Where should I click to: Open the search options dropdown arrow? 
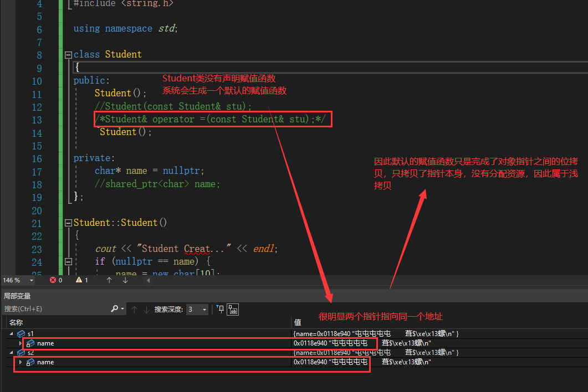pos(122,309)
